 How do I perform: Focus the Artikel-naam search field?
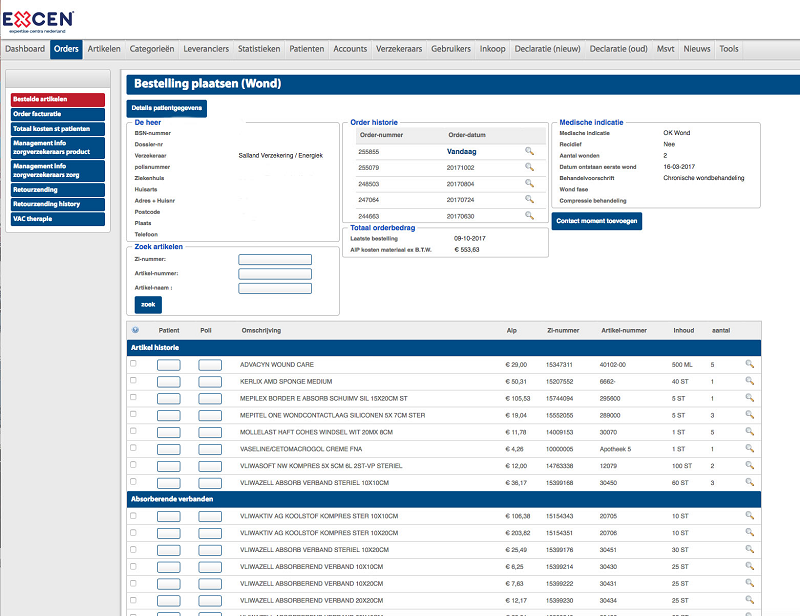pos(275,288)
